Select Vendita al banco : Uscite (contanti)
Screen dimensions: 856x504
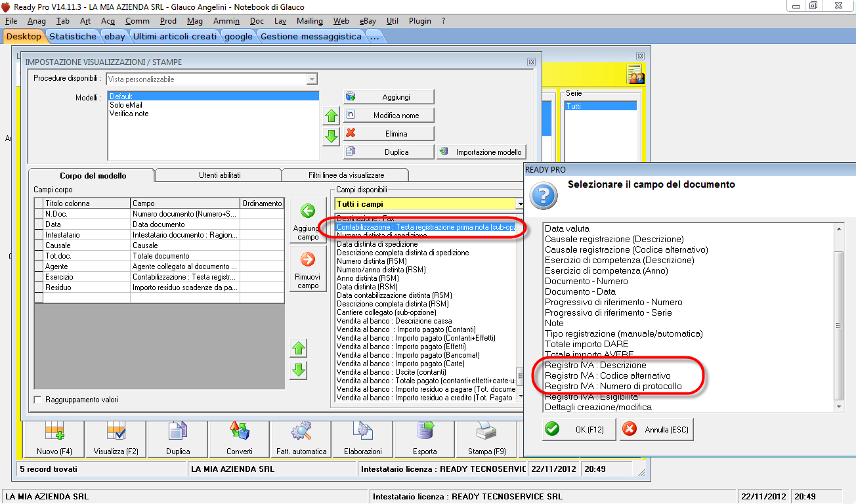(425, 372)
